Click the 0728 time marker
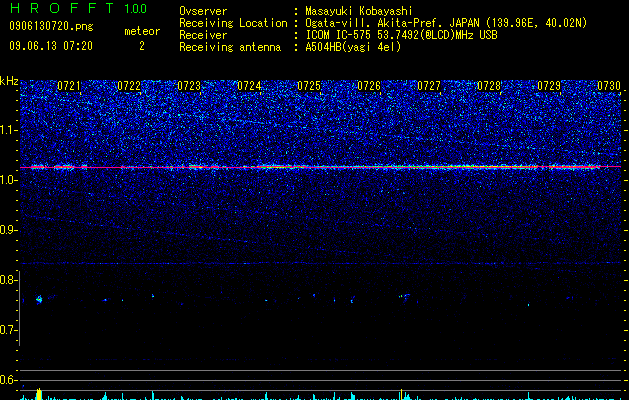This screenshot has width=629, height=400. [489, 86]
